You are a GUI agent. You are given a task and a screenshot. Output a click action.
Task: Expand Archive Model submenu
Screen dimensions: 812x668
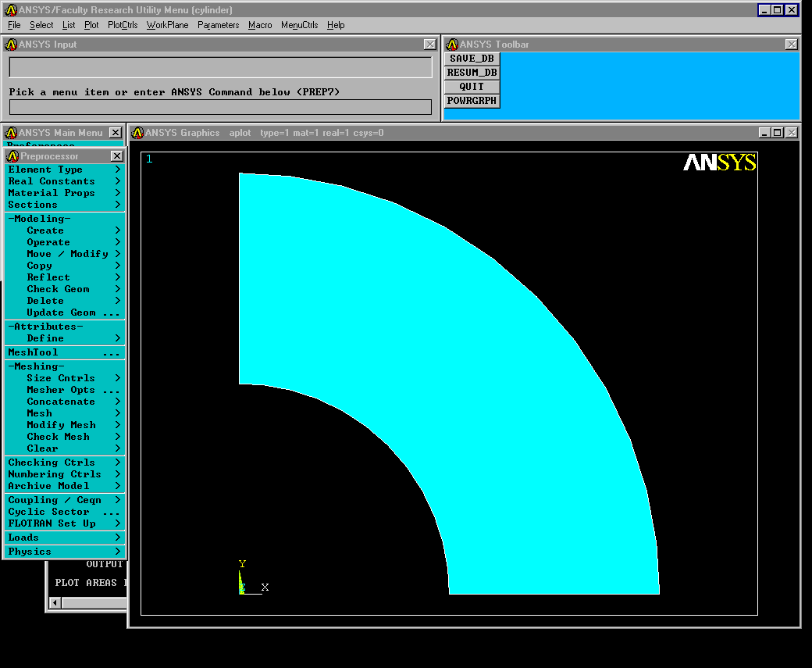(65, 486)
